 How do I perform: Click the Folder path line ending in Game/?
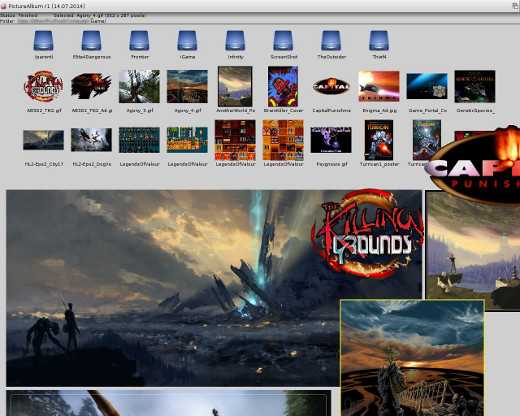coord(53,21)
